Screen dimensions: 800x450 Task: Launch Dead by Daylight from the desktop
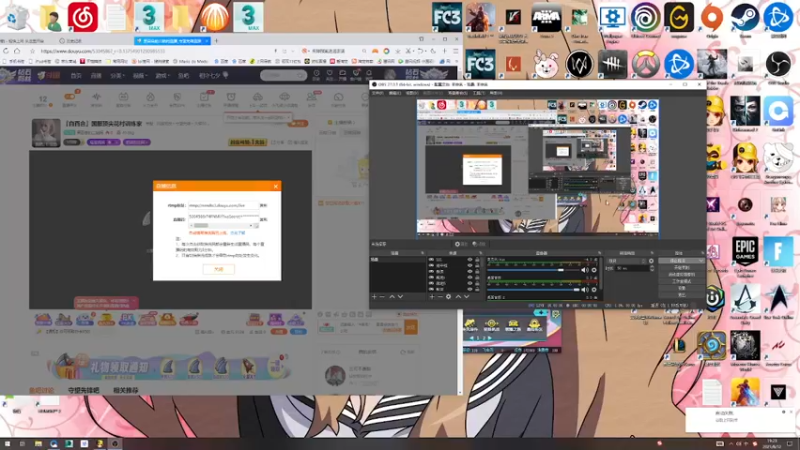[612, 65]
